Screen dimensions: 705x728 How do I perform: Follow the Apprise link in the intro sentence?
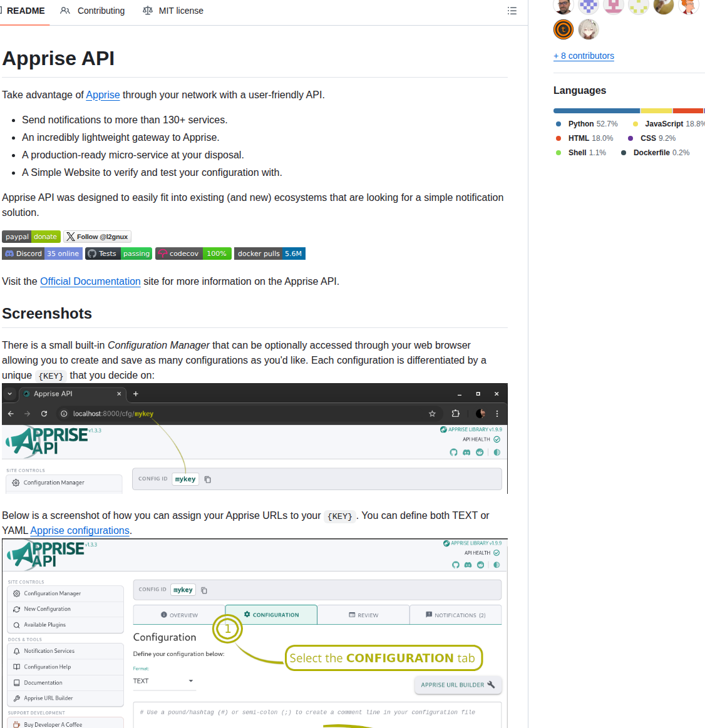(103, 95)
